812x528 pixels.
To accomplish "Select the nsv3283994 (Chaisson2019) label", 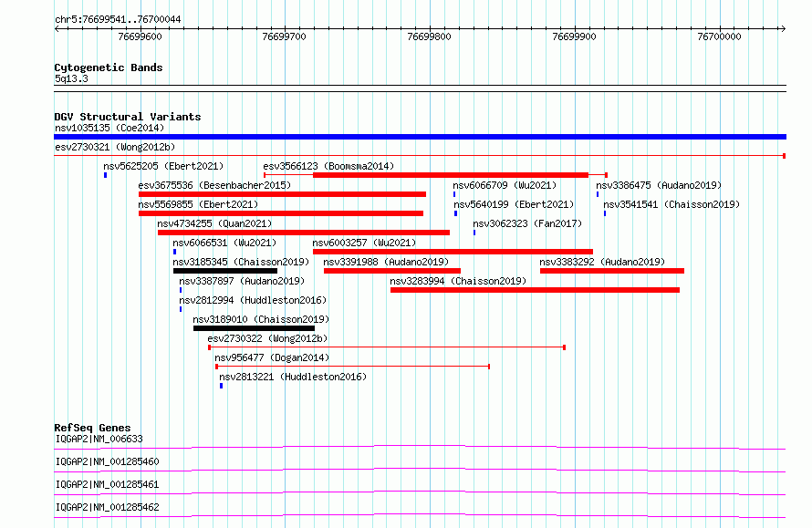I will pos(458,281).
